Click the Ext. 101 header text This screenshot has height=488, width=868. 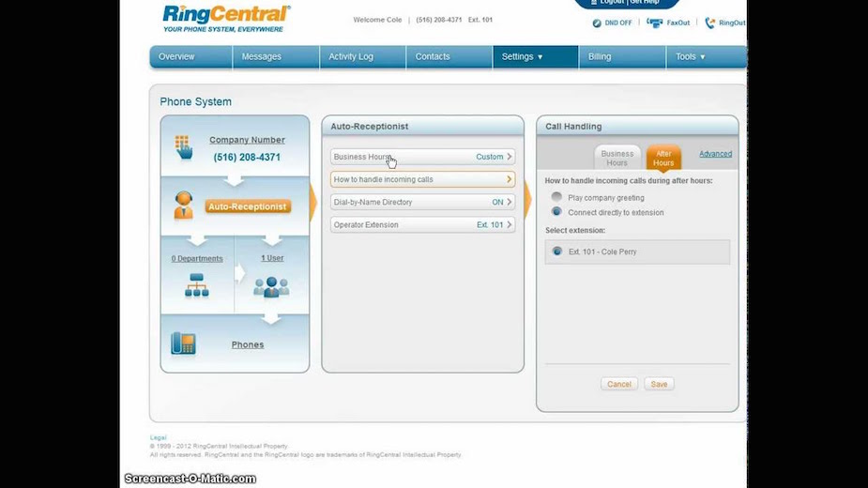point(480,20)
